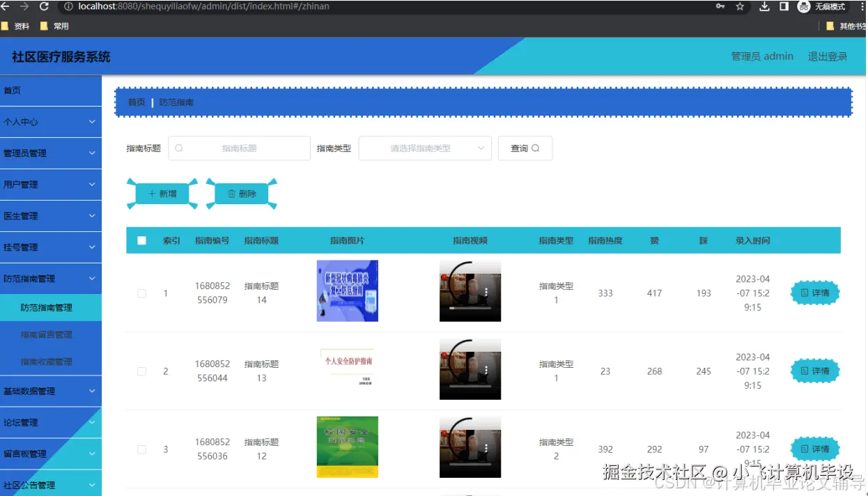Open the 资料 bookmark folder
This screenshot has height=496, width=868.
15,26
